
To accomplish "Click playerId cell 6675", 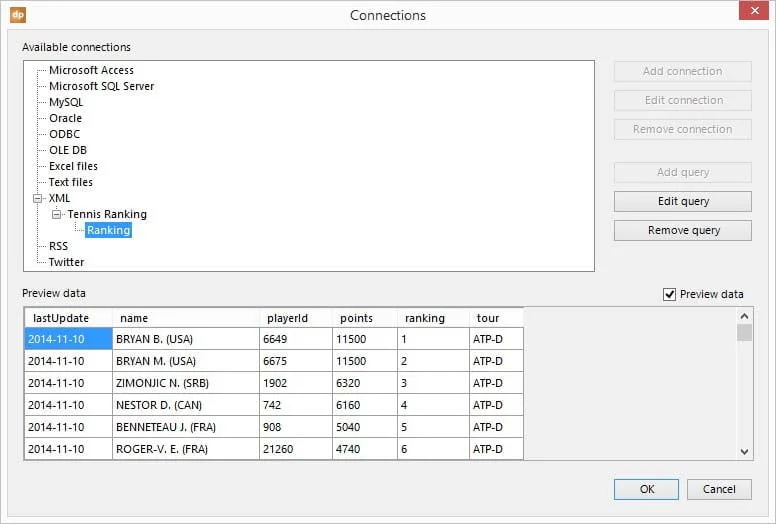I will (x=295, y=361).
